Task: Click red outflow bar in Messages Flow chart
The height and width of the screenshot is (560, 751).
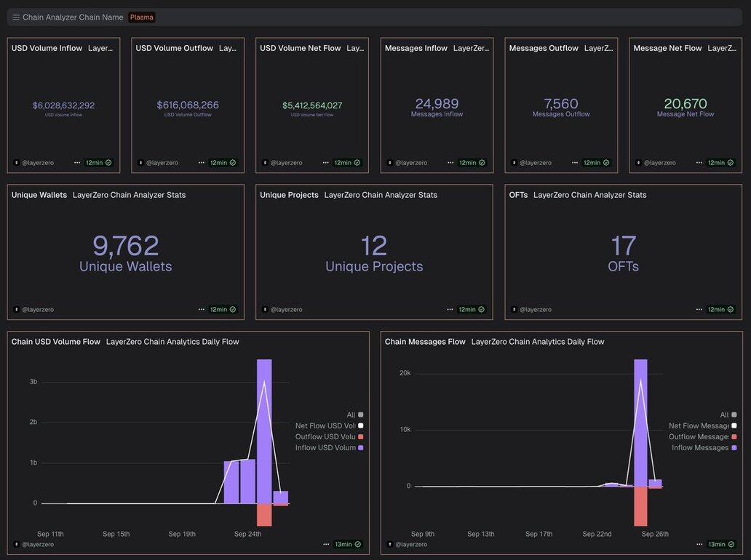Action: (x=641, y=506)
